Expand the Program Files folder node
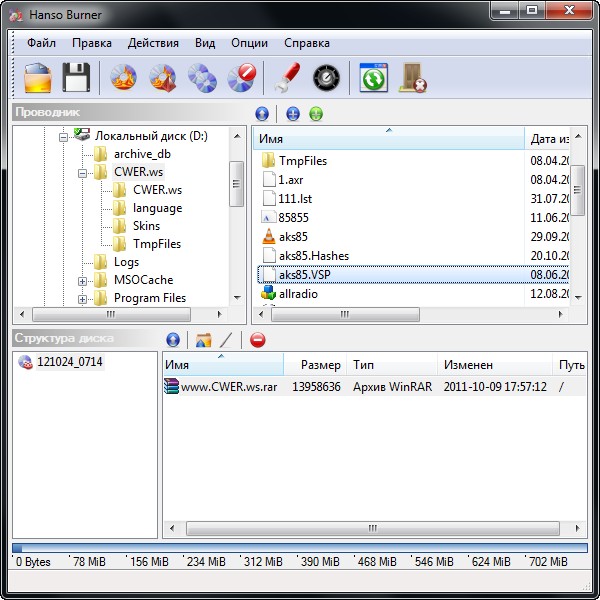This screenshot has width=600, height=600. pos(83,298)
